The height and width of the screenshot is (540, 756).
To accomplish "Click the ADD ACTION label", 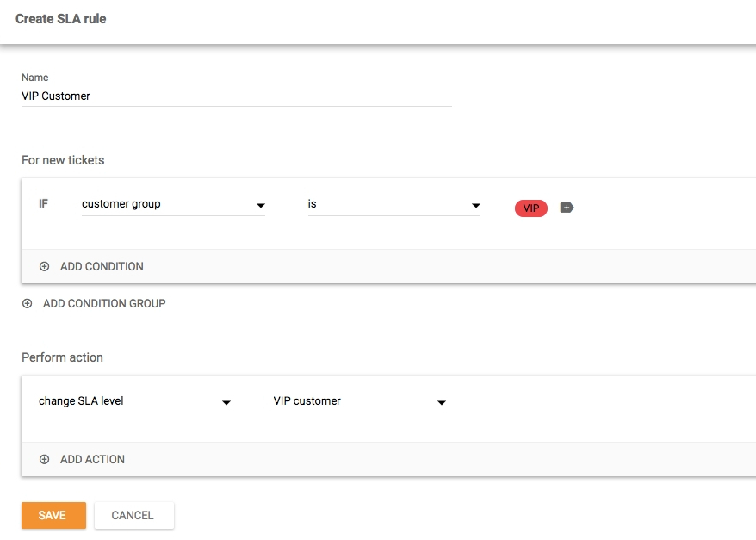I will [x=92, y=460].
